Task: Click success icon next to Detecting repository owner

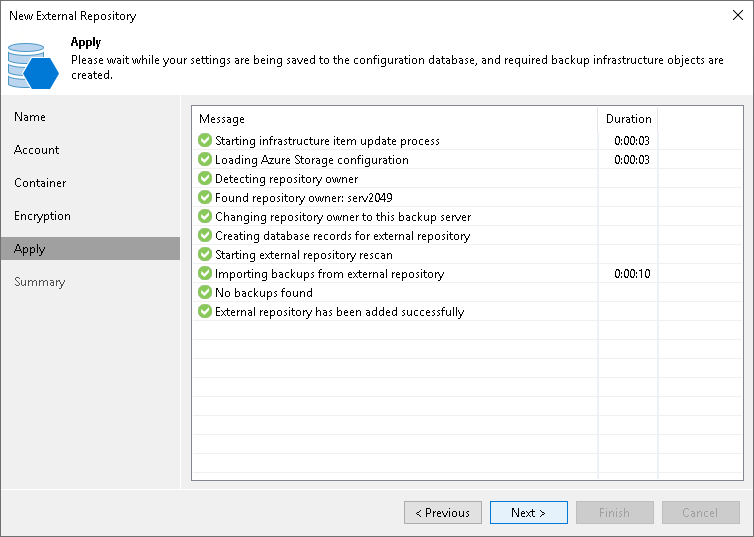Action: (x=205, y=179)
